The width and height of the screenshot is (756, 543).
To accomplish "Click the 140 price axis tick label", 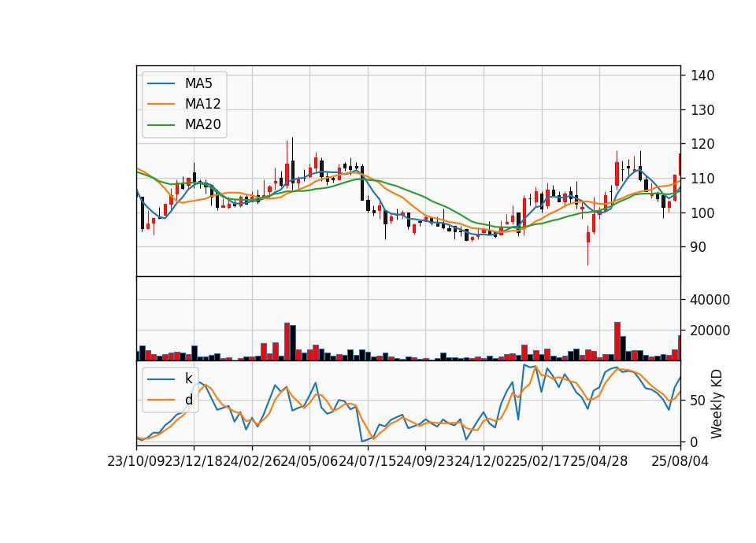I will [x=702, y=76].
